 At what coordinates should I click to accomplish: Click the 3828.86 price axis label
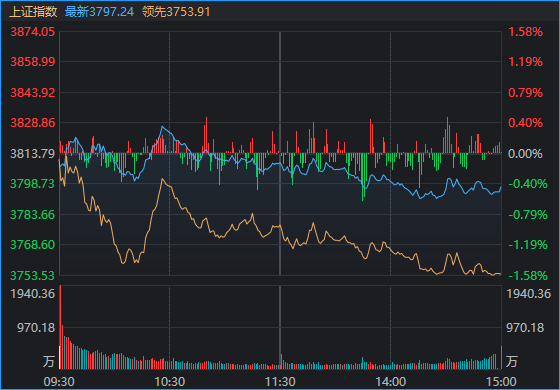pos(33,123)
